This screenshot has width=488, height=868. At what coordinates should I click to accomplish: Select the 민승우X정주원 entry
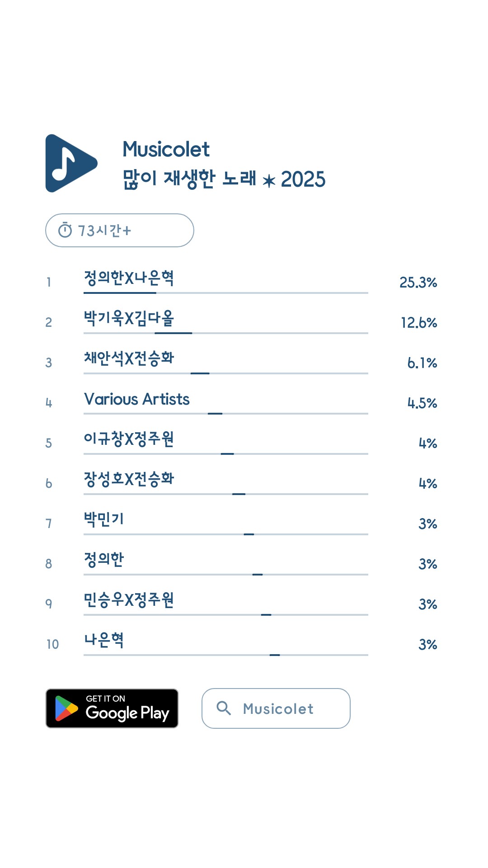(x=129, y=600)
